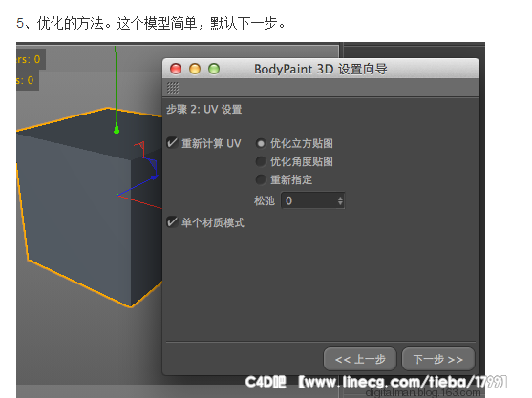Select the 重新指定 radio option
The image size is (532, 398).
[261, 179]
